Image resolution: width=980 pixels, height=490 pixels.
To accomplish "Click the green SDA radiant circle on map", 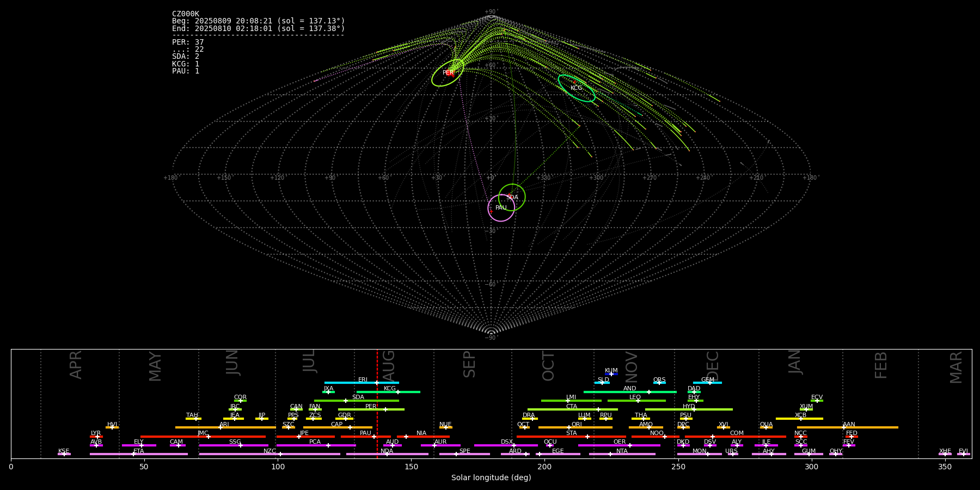I will point(512,197).
